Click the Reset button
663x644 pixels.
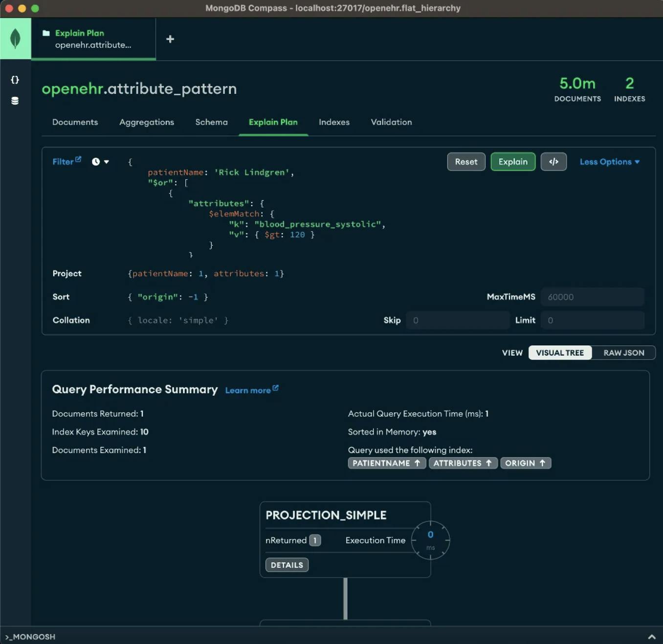point(466,162)
